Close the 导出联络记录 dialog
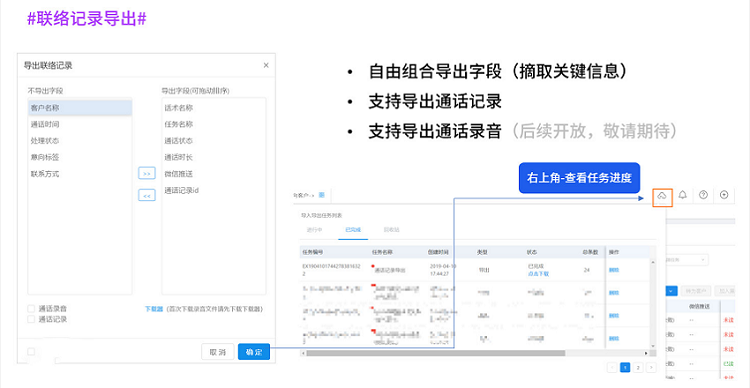This screenshot has width=750, height=388. 266,66
